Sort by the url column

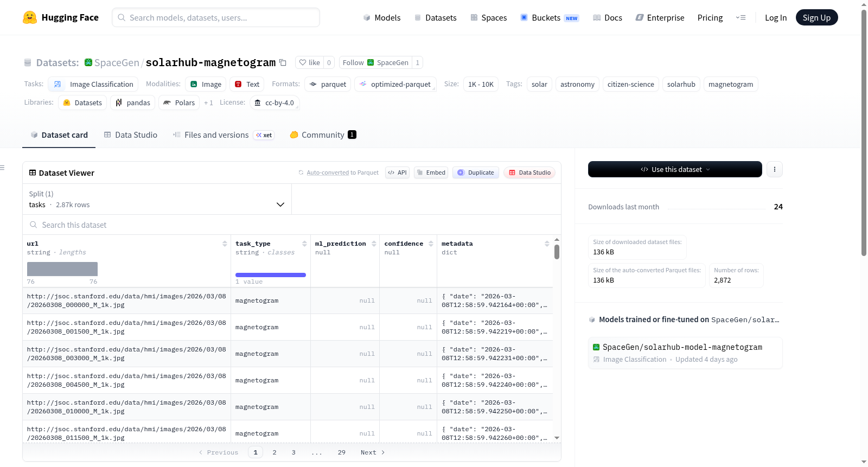pyautogui.click(x=225, y=244)
